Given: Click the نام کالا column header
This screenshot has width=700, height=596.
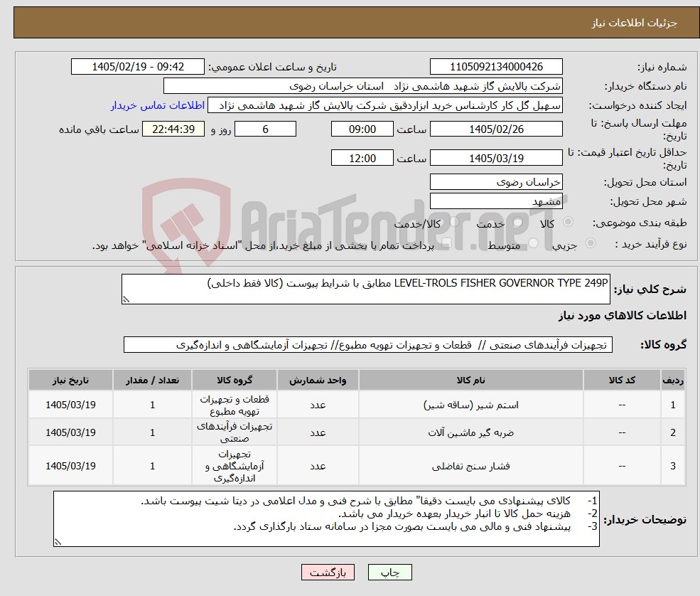Looking at the screenshot, I should (470, 381).
